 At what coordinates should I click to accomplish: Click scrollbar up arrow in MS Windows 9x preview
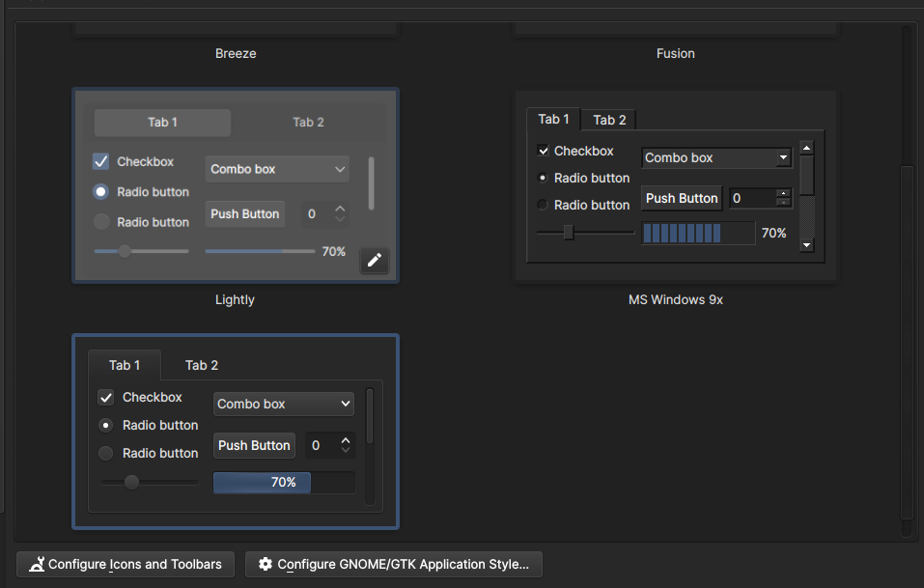807,148
